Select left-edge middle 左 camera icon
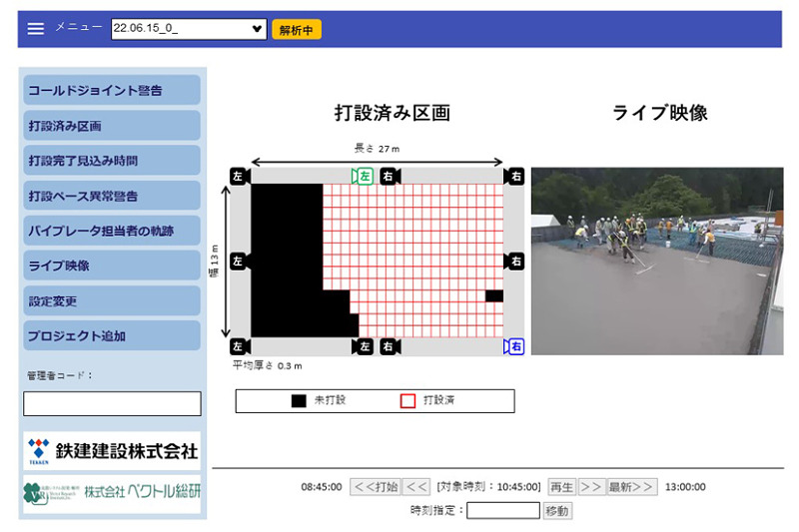This screenshot has height=532, width=799. (240, 262)
